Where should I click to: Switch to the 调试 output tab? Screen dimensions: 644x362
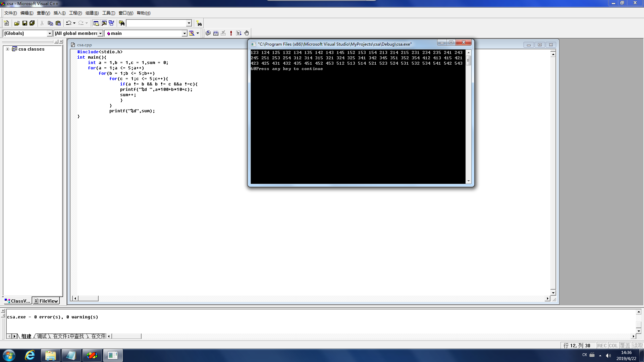[x=42, y=336]
